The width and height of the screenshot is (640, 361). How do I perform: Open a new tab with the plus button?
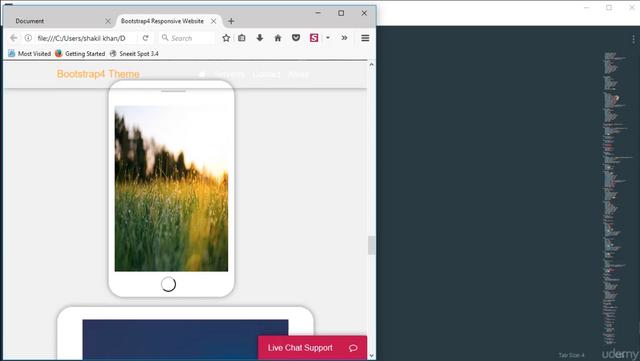tap(231, 21)
